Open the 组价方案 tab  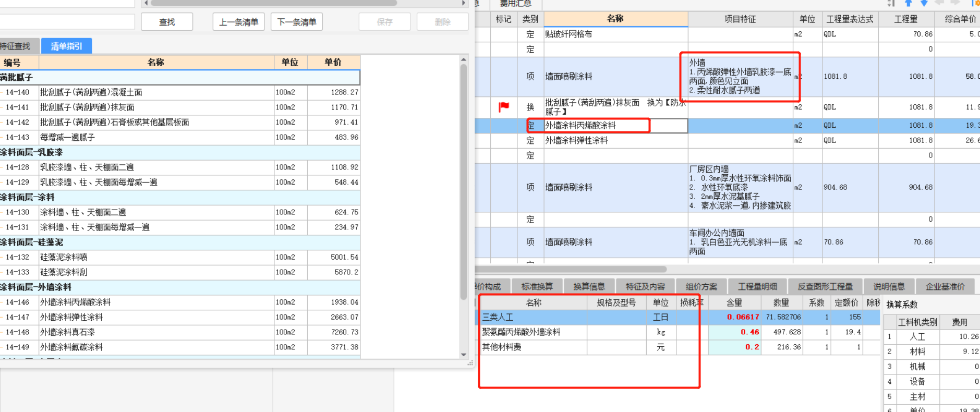[x=701, y=286]
